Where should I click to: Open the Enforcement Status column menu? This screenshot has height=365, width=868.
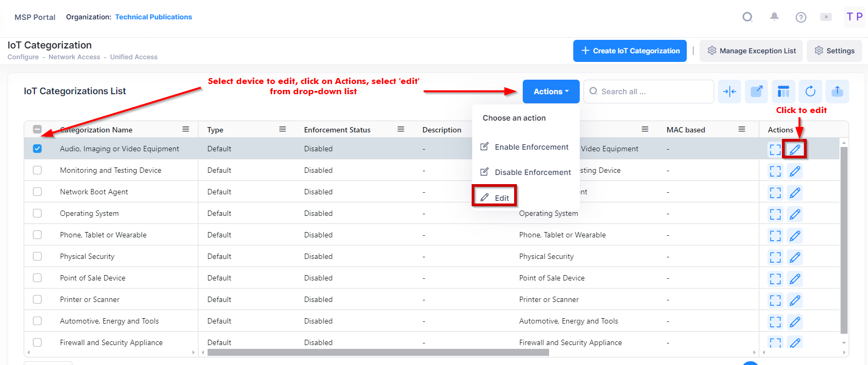(x=401, y=129)
